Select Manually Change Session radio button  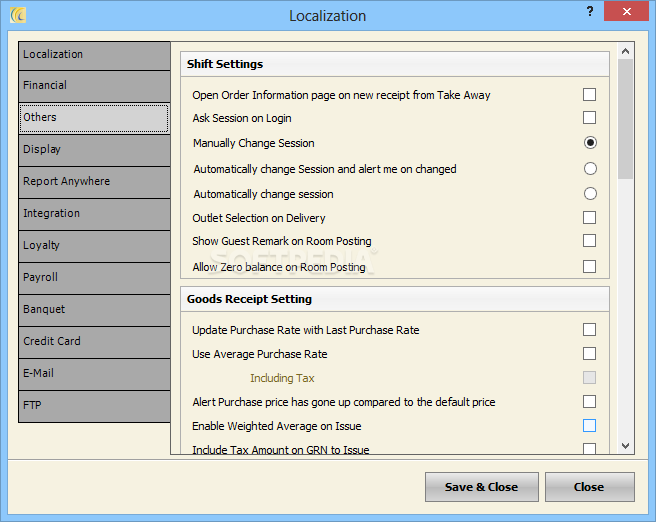click(590, 143)
